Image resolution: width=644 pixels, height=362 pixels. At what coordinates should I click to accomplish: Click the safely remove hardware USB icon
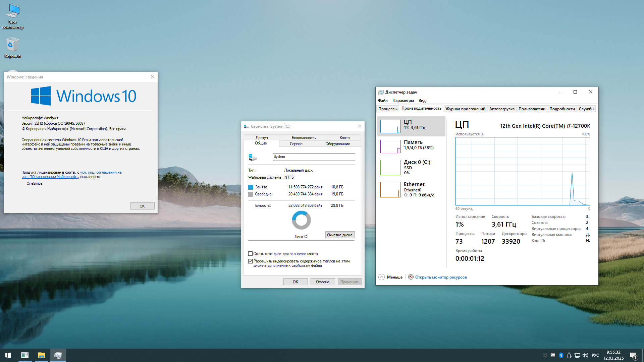[569, 355]
